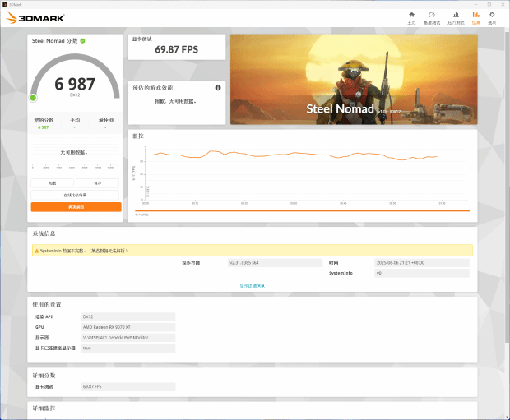Click the Generic PnP Monitor display value
510x420 pixels.
(x=128, y=338)
